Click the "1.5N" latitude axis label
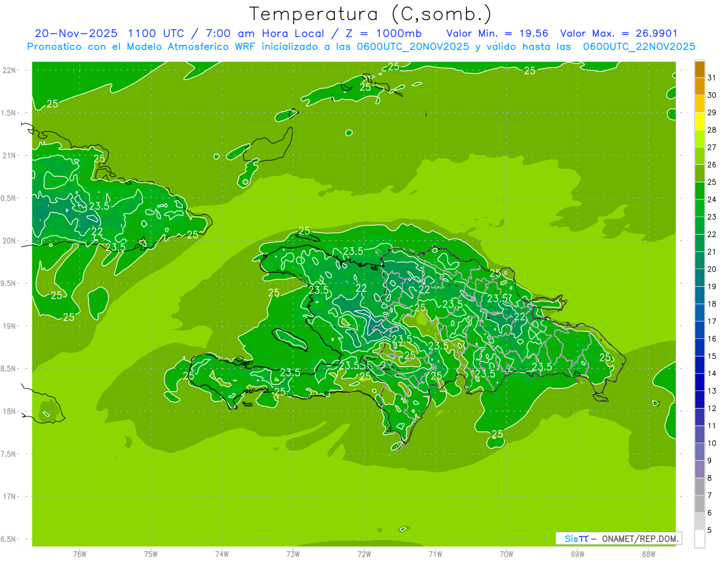Image resolution: width=728 pixels, height=562 pixels. pos(9,113)
